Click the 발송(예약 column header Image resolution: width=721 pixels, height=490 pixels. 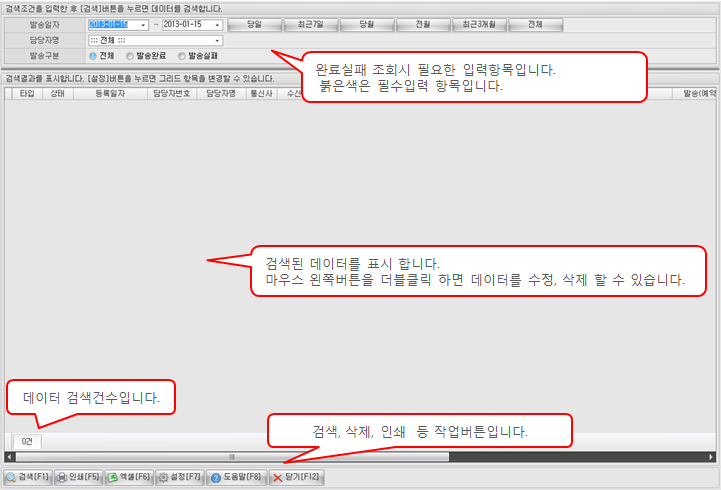click(694, 93)
